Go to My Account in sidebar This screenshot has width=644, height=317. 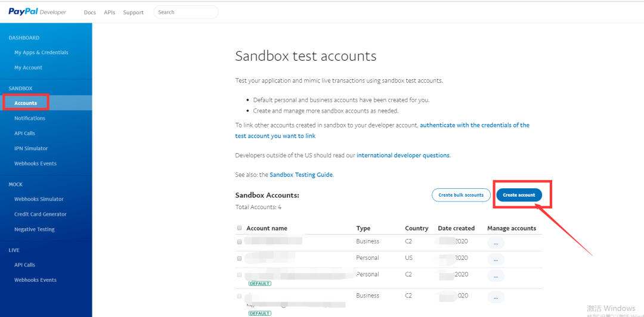[29, 67]
